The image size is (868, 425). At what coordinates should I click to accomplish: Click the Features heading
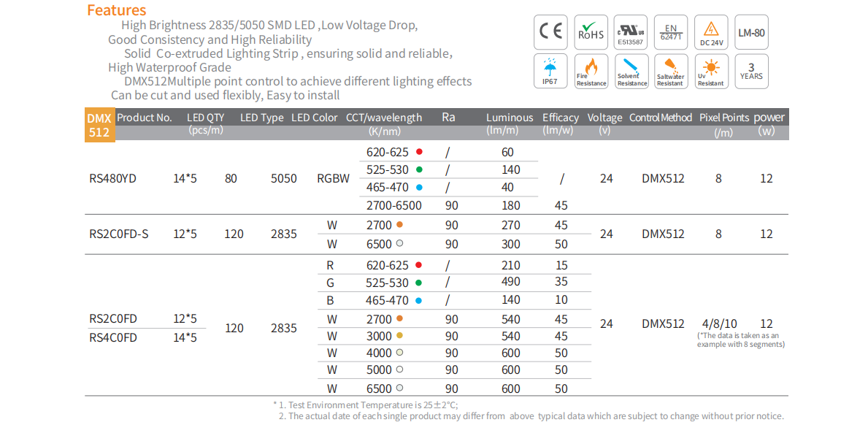(x=117, y=10)
